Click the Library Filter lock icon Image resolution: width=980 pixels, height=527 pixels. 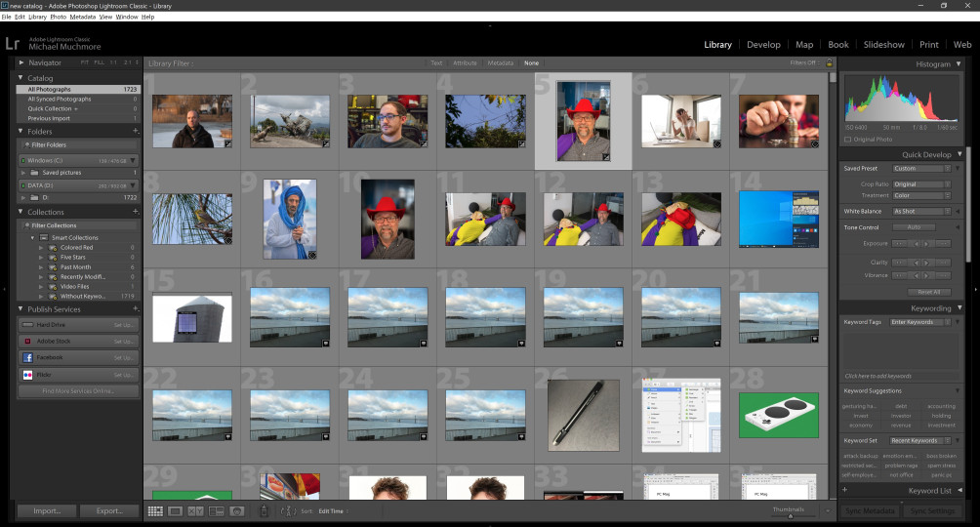tap(830, 63)
